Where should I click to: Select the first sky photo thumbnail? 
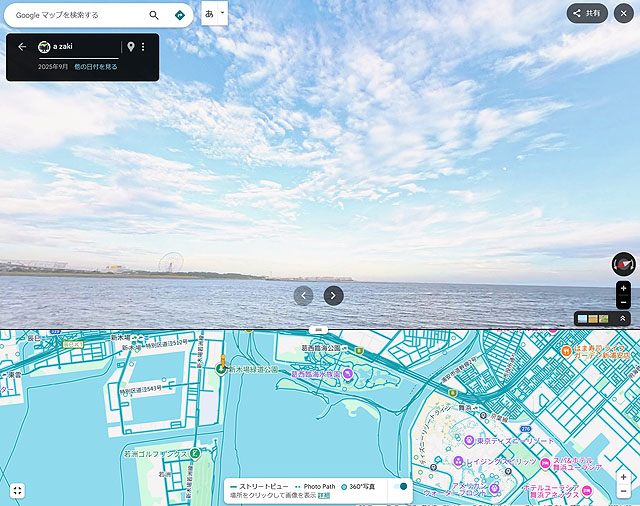coord(583,319)
